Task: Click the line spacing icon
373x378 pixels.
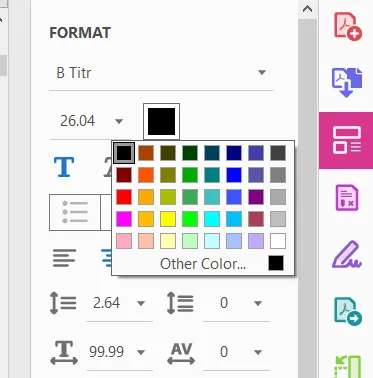Action: click(63, 303)
